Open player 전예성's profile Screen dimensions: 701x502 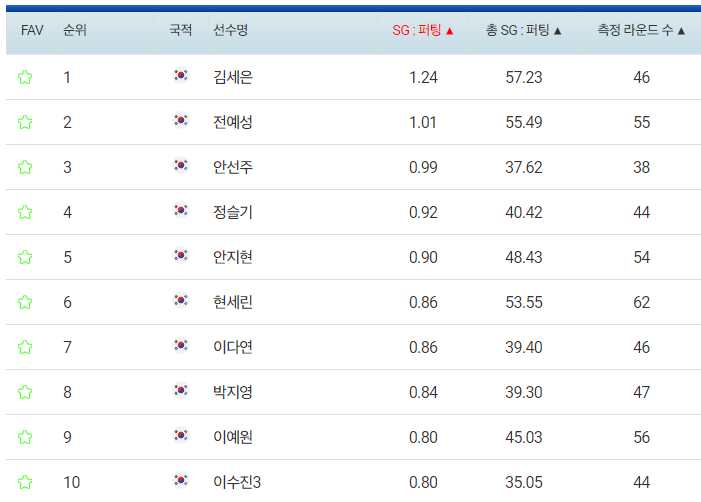point(233,122)
